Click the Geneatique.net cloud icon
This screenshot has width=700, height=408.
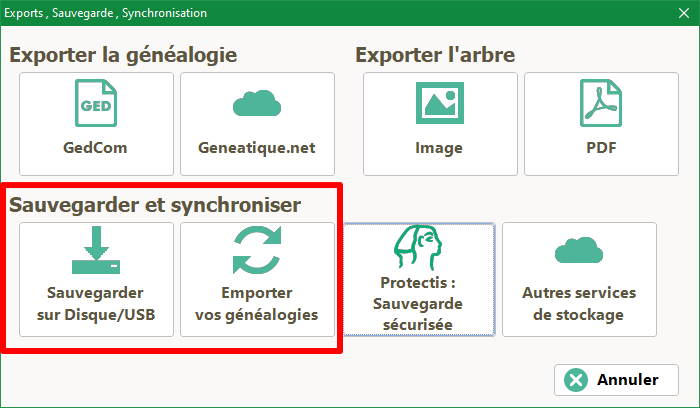[x=257, y=103]
